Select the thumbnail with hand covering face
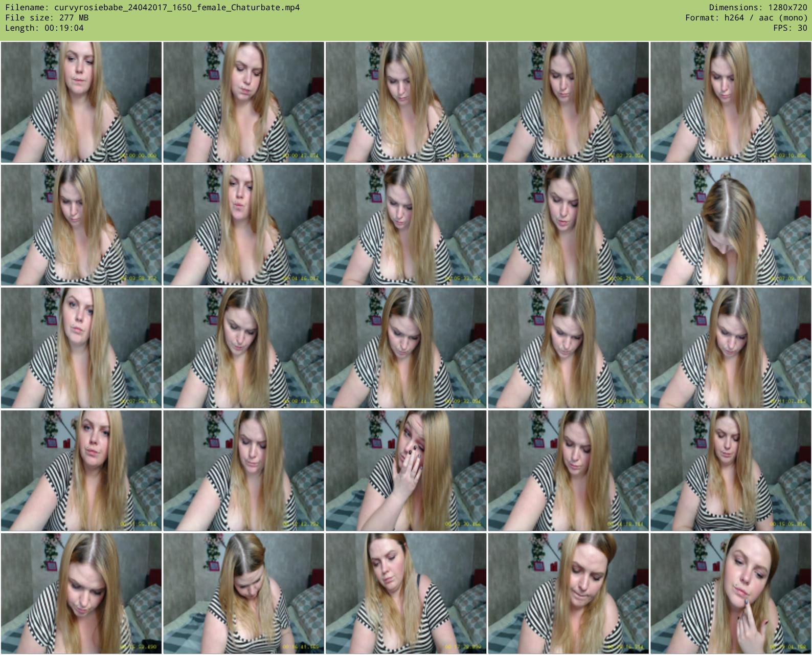Viewport: 812px width, 655px height. click(x=406, y=471)
